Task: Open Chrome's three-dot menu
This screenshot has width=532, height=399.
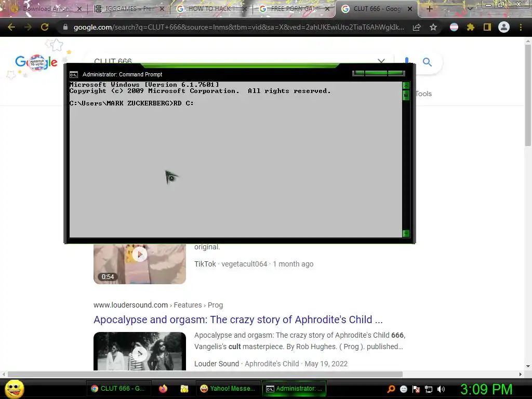Action: point(521,27)
